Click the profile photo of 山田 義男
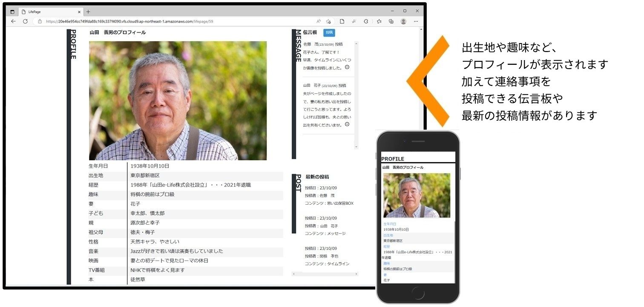644x307 pixels. (178, 101)
